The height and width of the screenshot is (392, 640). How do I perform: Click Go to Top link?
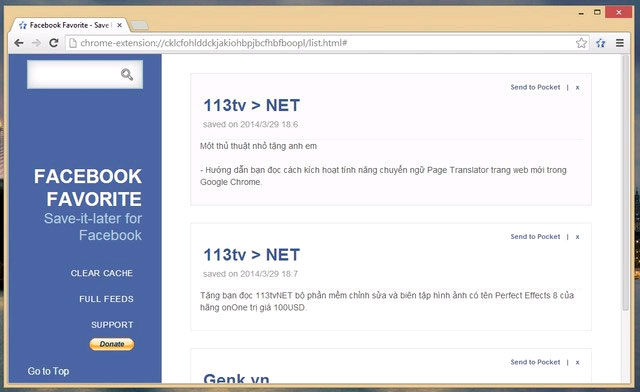(48, 371)
